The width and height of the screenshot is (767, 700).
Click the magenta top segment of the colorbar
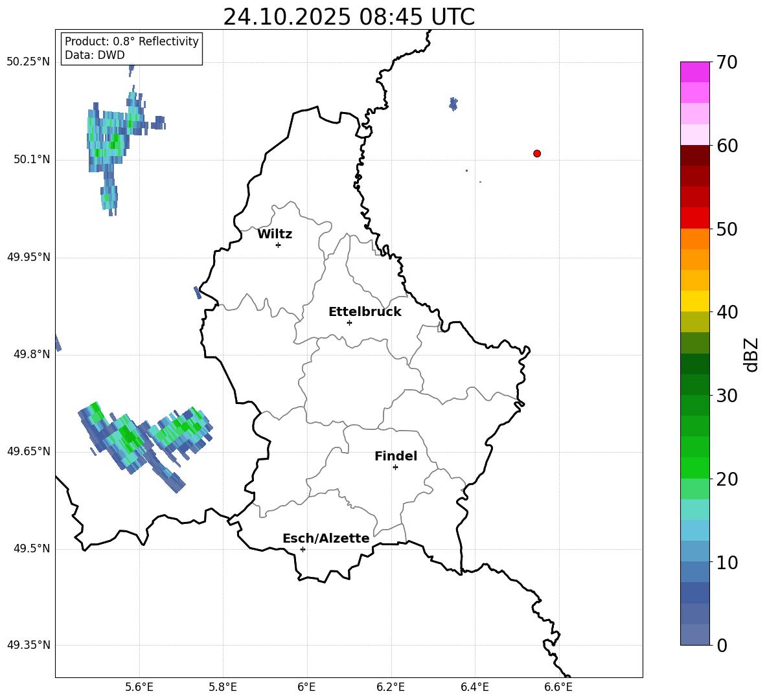(694, 72)
